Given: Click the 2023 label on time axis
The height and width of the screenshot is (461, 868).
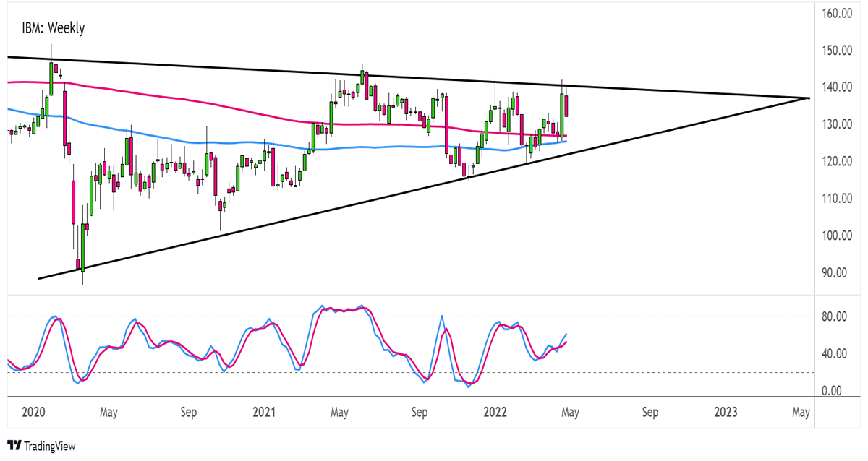Looking at the screenshot, I should [x=726, y=413].
